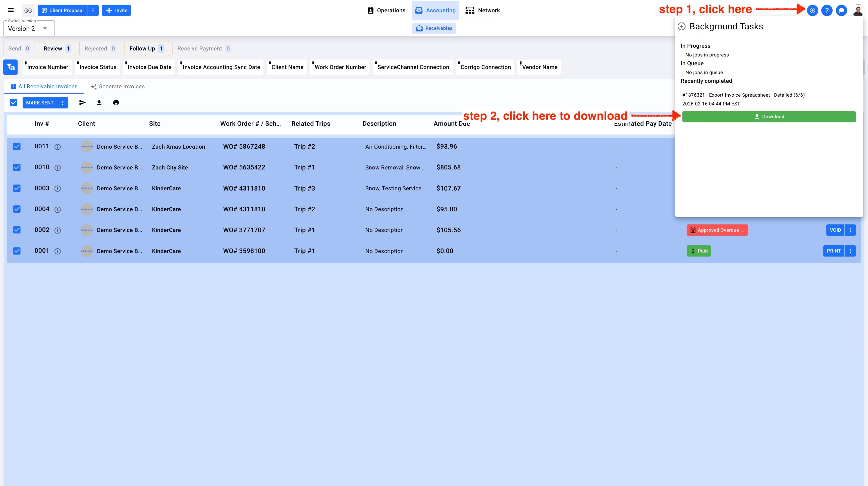Deselect the checkbox for invoice 0002
This screenshot has width=868, height=486.
[17, 230]
